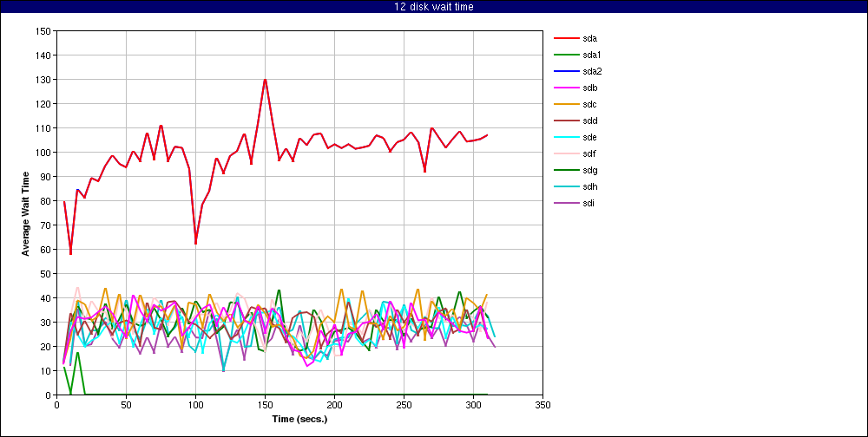Click the 80 tick label on the y-axis

(x=45, y=201)
